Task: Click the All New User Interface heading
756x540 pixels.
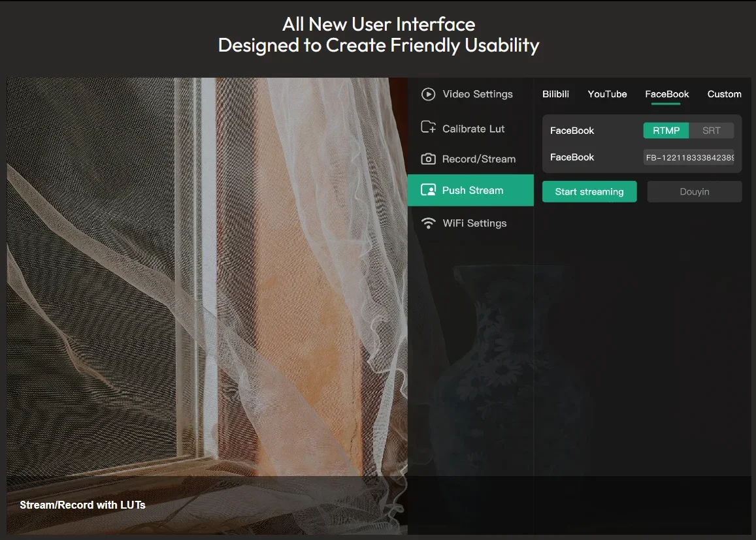Action: point(378,25)
